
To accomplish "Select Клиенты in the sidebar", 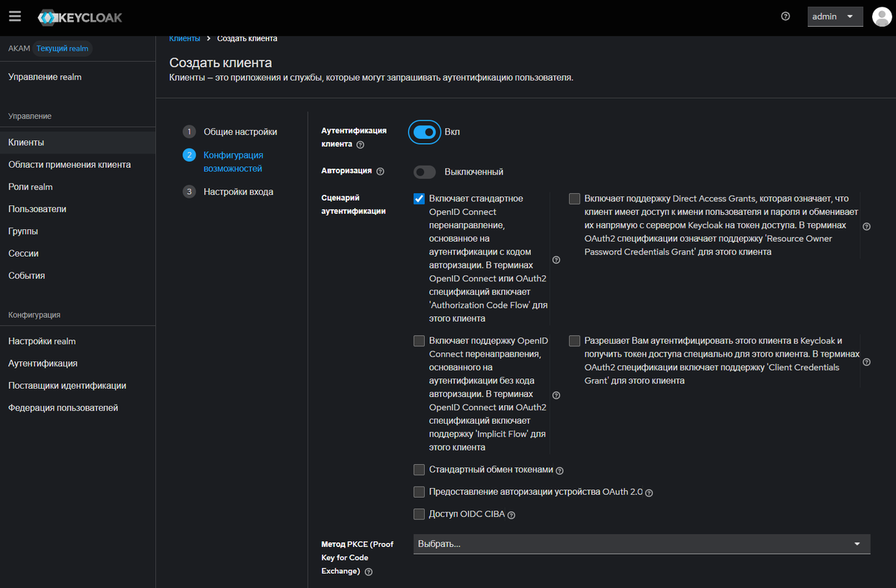I will pos(78,143).
